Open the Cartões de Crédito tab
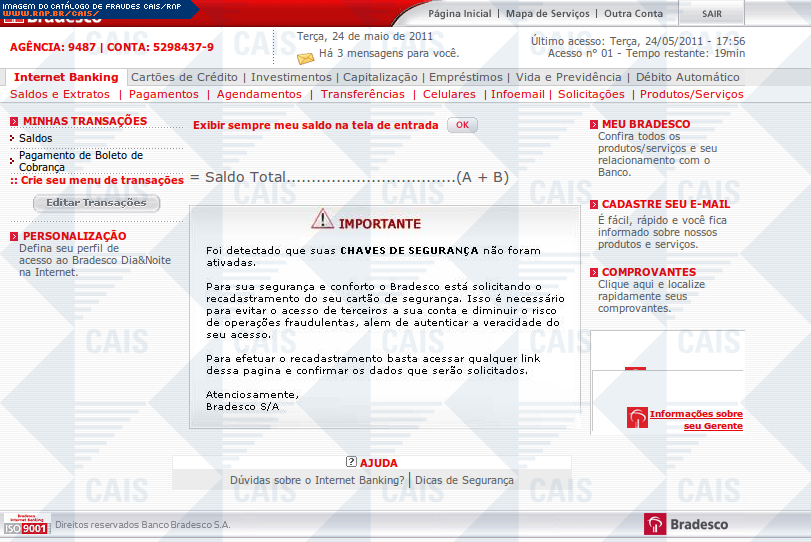The height and width of the screenshot is (542, 811). [184, 77]
